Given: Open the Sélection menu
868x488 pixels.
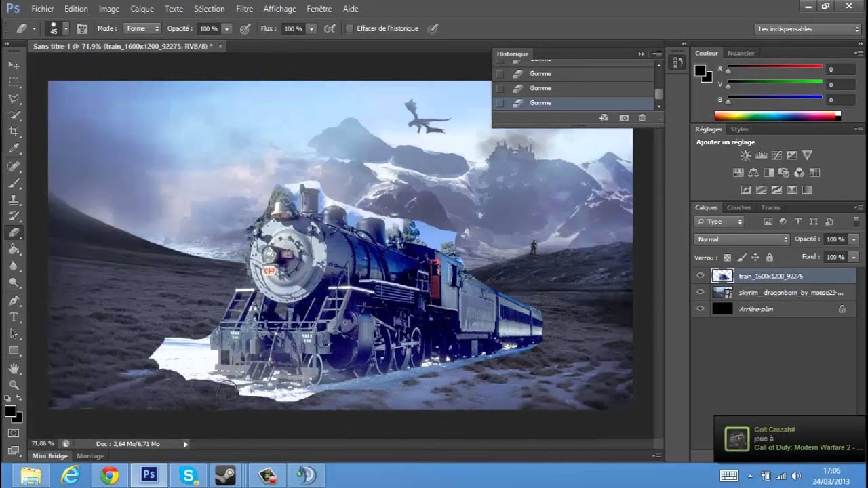Looking at the screenshot, I should pyautogui.click(x=210, y=9).
